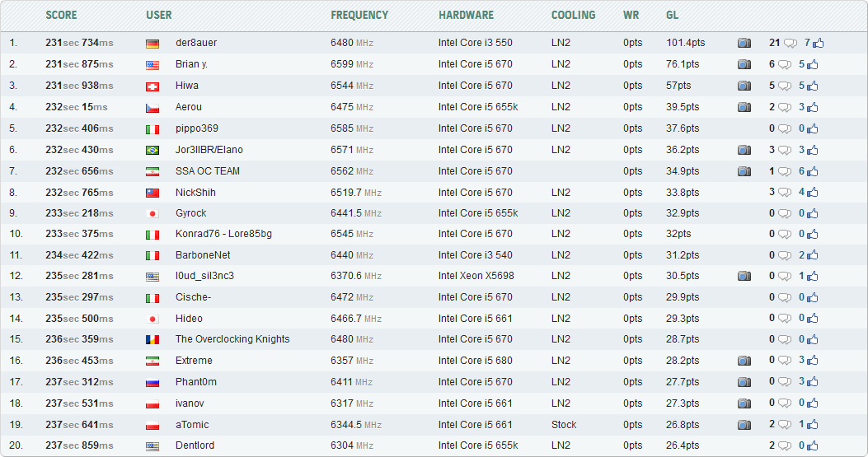The height and width of the screenshot is (457, 868).
Task: Select 6519.7 MHz frequency cell
Action: pos(356,193)
